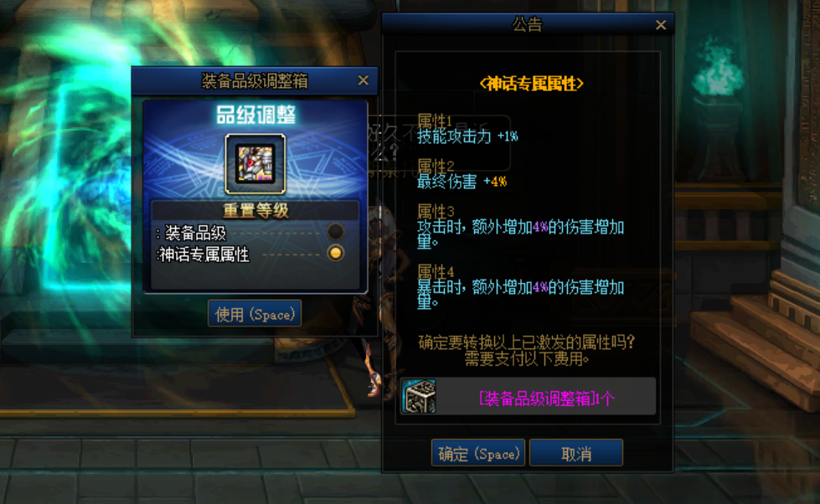Click the 装备品级调整箱 window title bar
820x504 pixels.
pyautogui.click(x=255, y=80)
